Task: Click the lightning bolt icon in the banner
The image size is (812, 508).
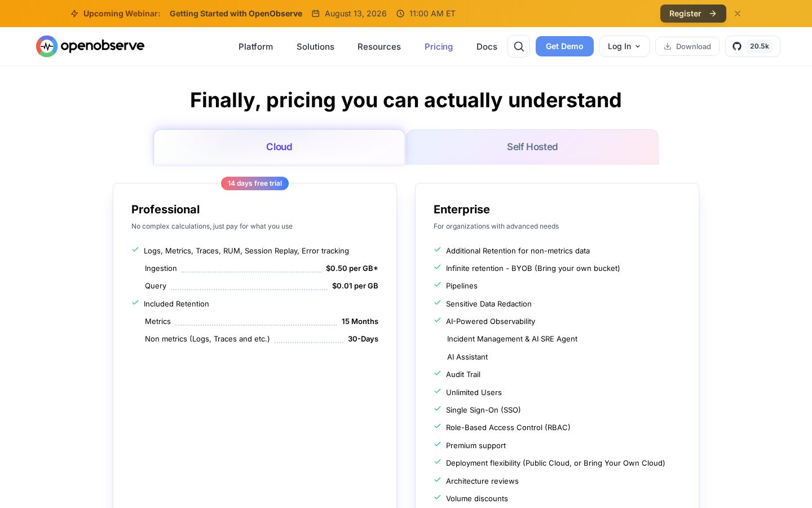Action: pyautogui.click(x=74, y=14)
